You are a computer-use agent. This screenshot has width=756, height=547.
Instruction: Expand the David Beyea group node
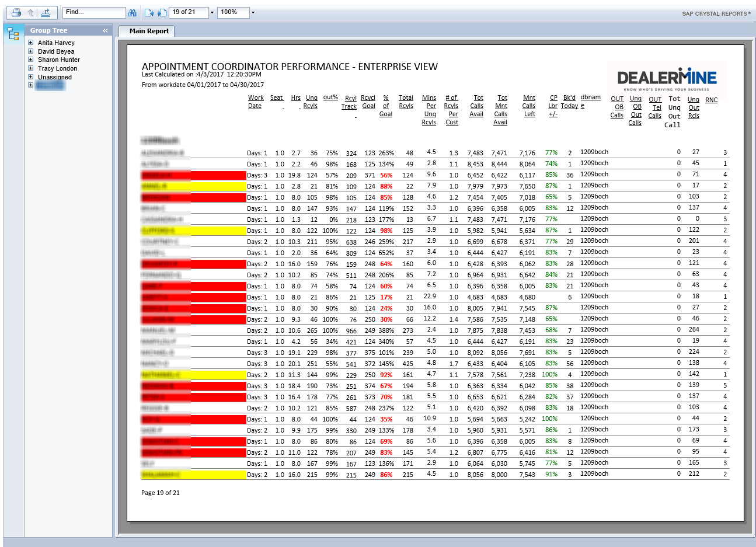(30, 51)
